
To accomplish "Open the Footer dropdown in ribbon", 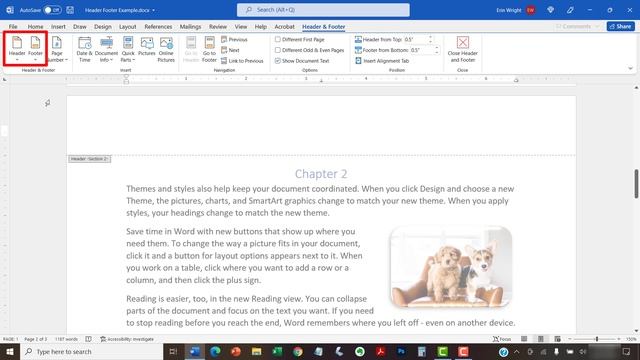I will [x=36, y=49].
